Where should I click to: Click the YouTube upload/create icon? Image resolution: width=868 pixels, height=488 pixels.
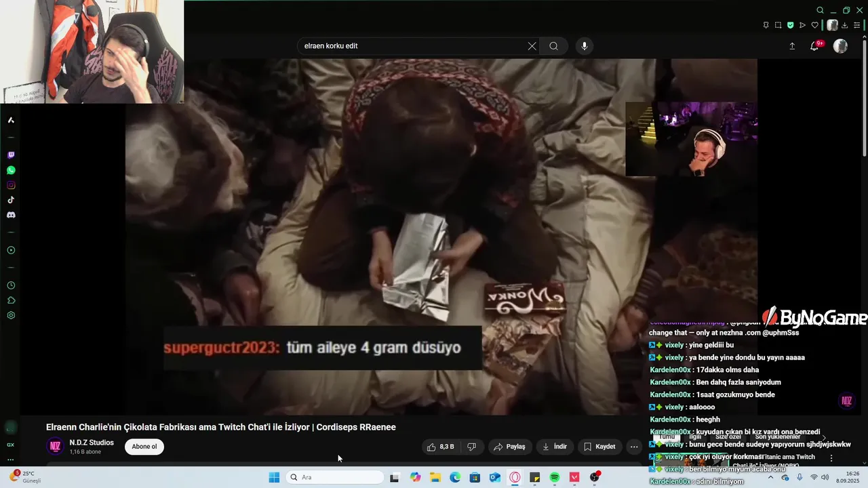(792, 46)
